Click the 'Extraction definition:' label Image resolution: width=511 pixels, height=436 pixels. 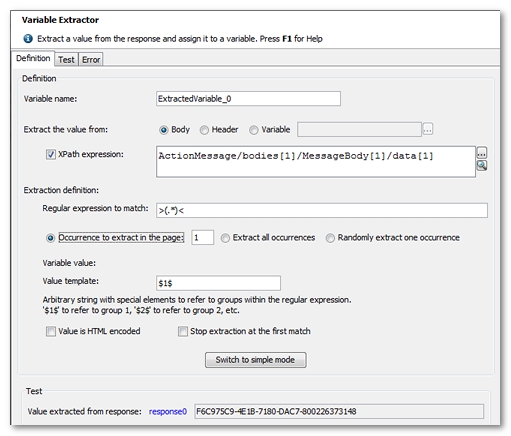pyautogui.click(x=61, y=190)
